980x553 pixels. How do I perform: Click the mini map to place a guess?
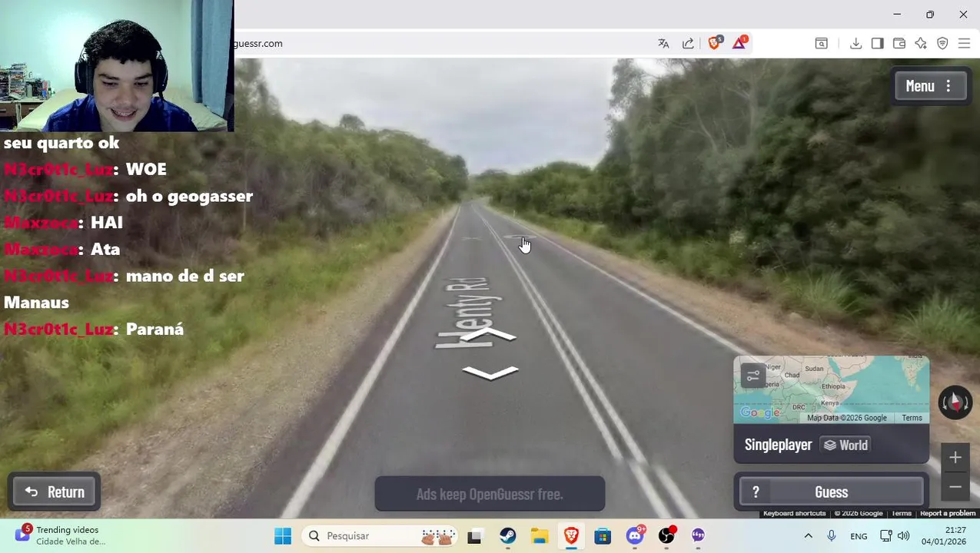point(831,389)
